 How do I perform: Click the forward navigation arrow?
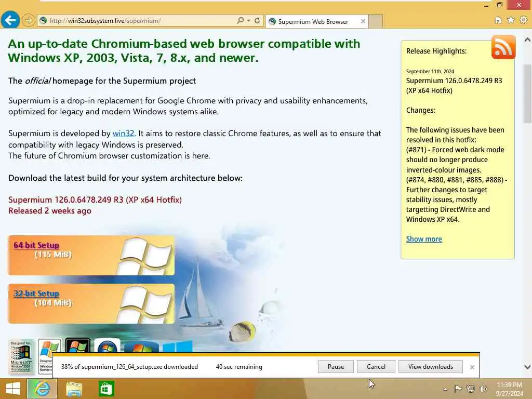(29, 21)
